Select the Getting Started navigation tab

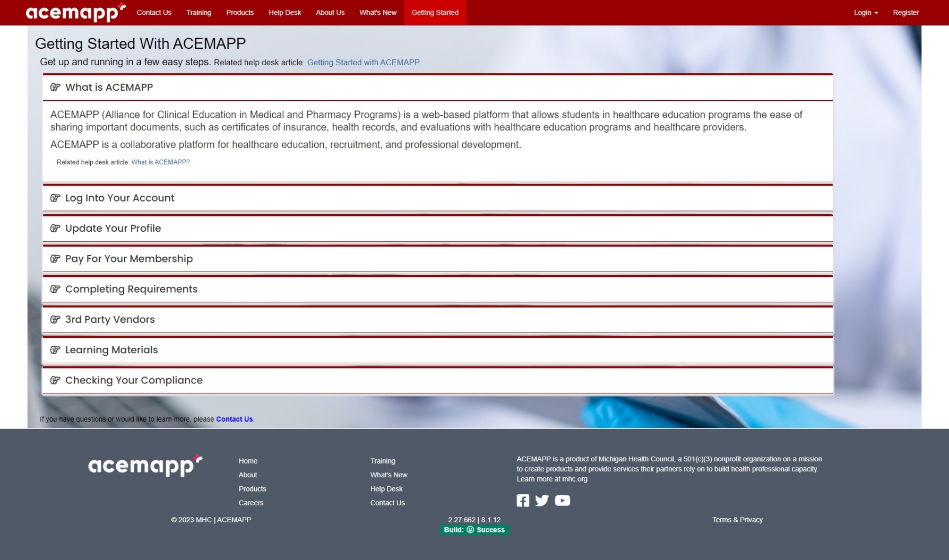(435, 13)
